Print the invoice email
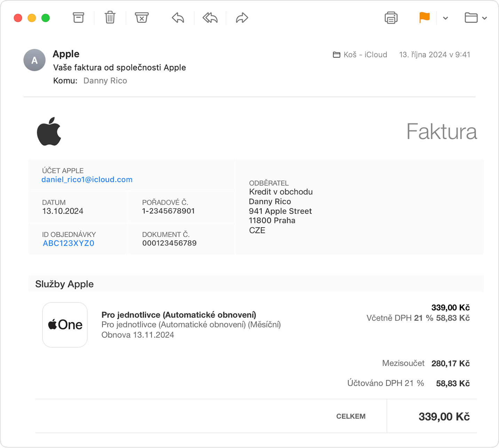Screen dimensions: 499x448 (x=391, y=18)
